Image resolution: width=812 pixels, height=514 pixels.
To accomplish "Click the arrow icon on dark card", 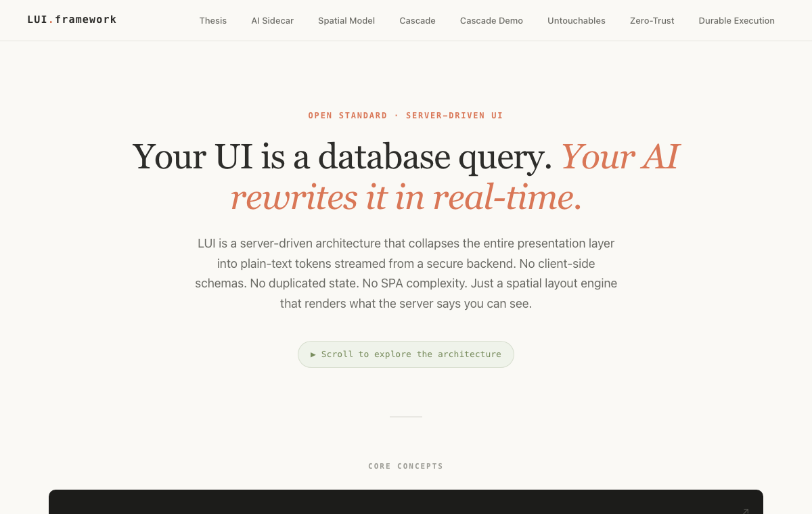I will tap(745, 511).
